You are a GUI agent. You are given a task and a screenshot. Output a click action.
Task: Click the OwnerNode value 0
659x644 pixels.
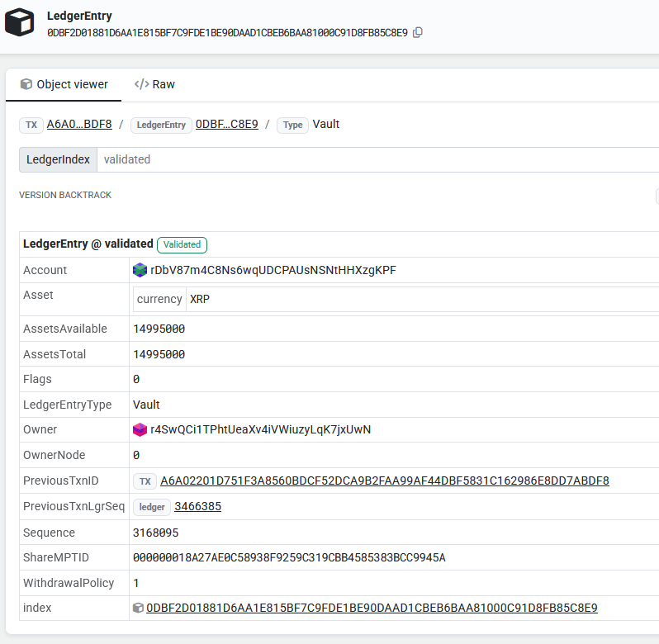click(136, 455)
